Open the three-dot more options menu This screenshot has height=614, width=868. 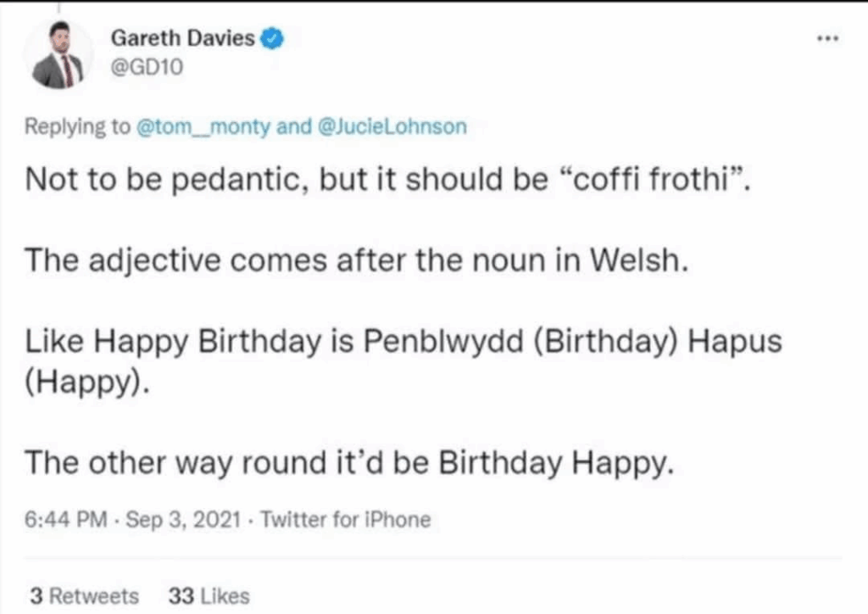826,40
